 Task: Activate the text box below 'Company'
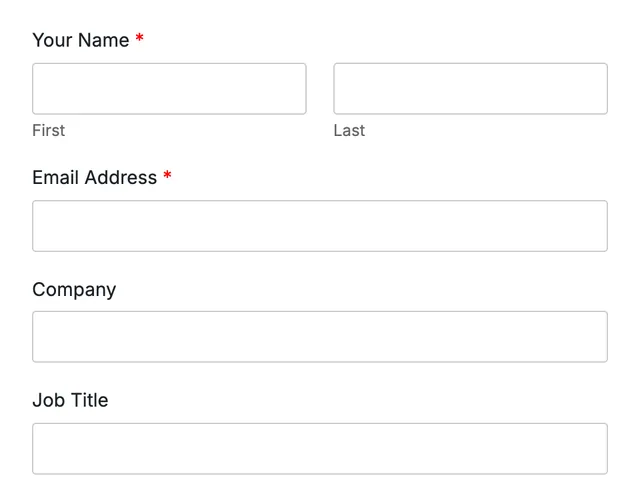320,337
